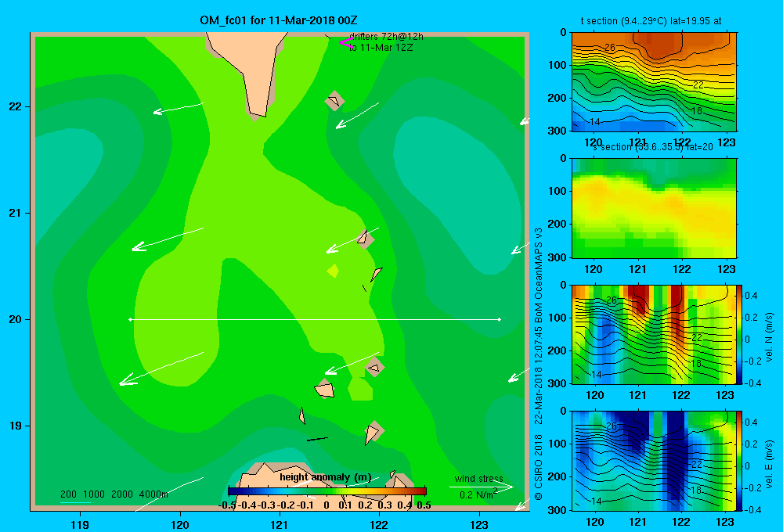Click the "vel. E (m/s)" axis label

click(770, 463)
